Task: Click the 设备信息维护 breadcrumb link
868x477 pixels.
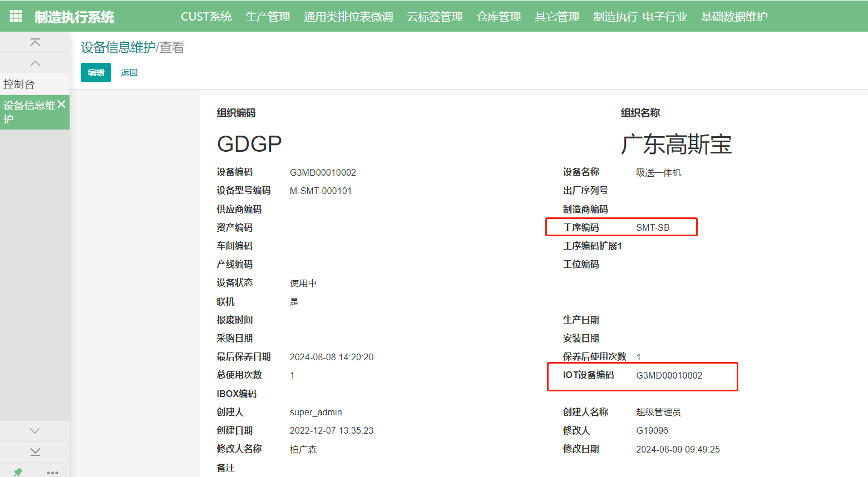Action: (118, 47)
